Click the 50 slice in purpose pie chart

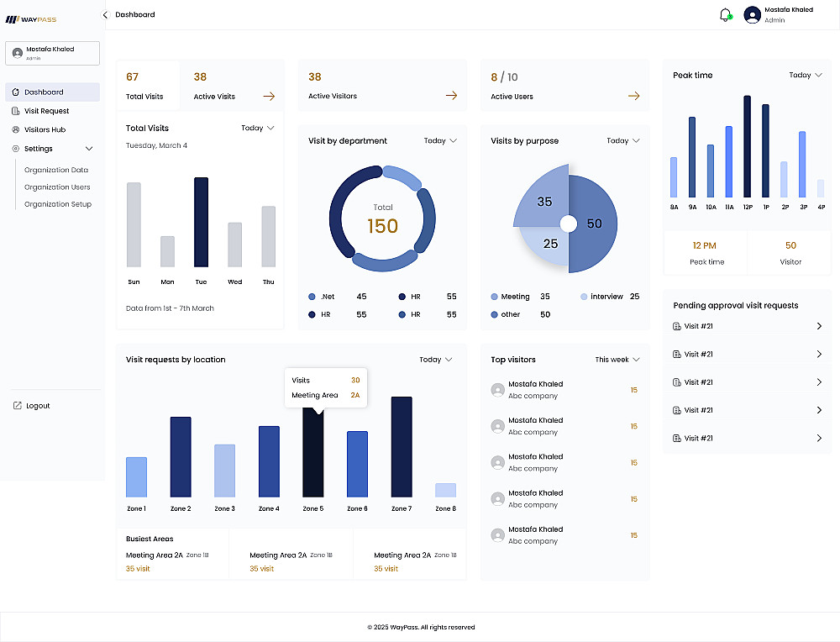pyautogui.click(x=594, y=224)
